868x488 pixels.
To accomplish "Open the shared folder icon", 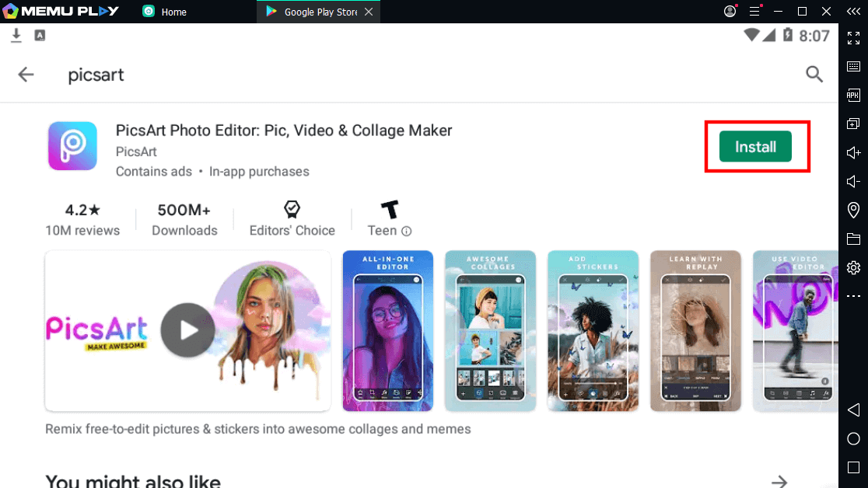I will pos(853,239).
